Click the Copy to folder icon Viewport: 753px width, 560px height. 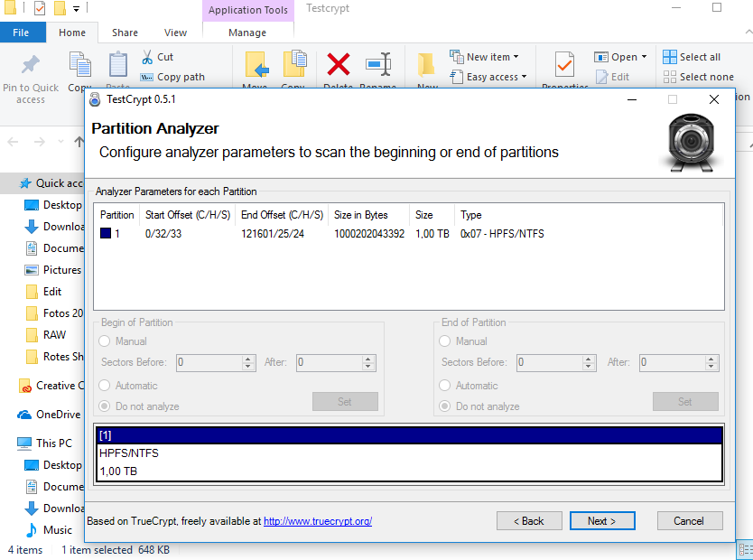(x=294, y=63)
